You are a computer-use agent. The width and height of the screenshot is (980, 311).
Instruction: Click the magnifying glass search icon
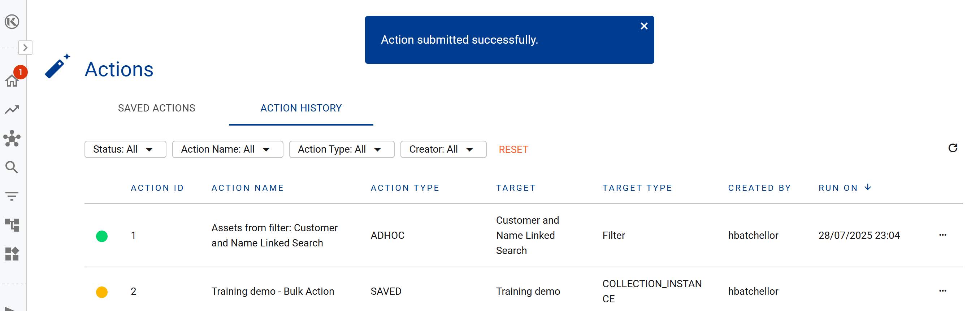click(12, 167)
